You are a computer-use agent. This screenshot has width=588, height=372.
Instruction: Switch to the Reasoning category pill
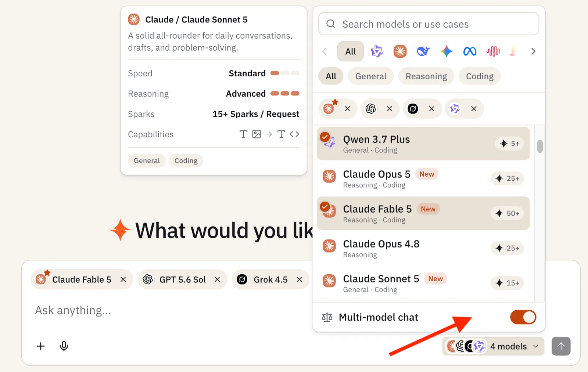click(426, 76)
